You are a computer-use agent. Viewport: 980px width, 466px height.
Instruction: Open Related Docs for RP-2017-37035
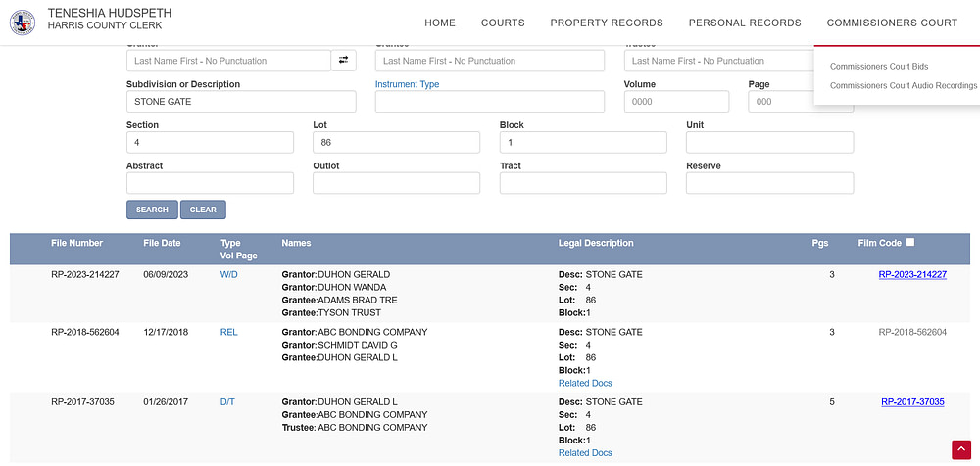coord(585,453)
